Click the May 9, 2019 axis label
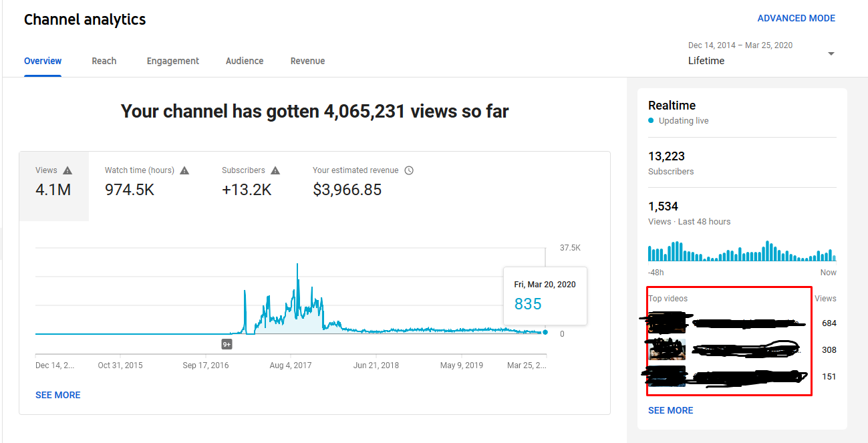This screenshot has width=868, height=443. [x=461, y=365]
